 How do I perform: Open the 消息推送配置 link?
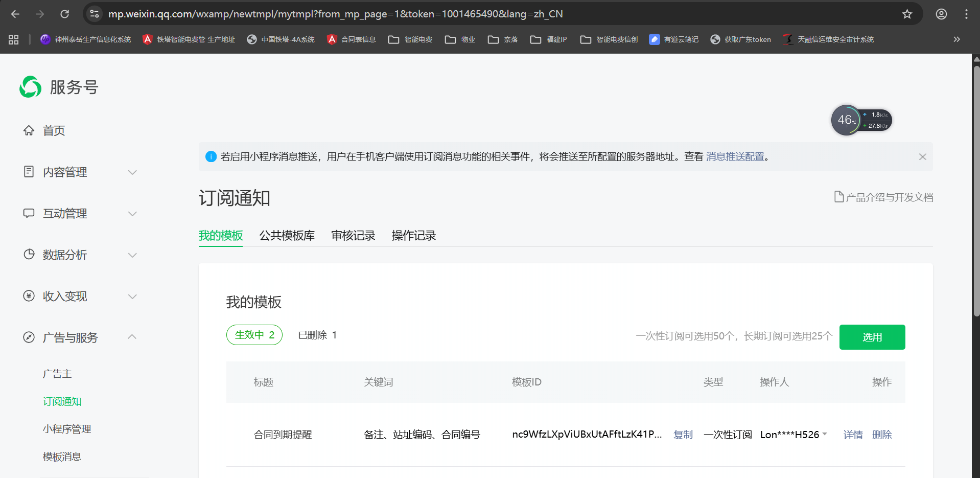[735, 157]
